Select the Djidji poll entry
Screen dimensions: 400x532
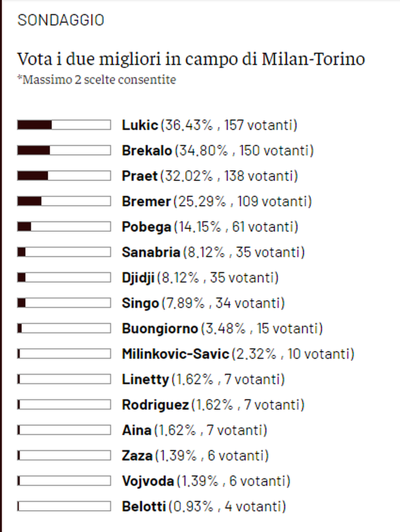click(139, 278)
